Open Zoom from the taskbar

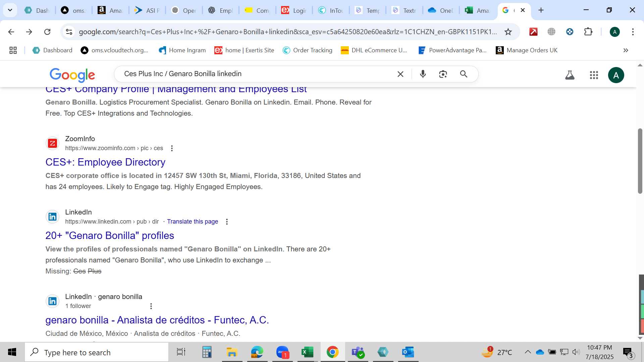coord(282,352)
